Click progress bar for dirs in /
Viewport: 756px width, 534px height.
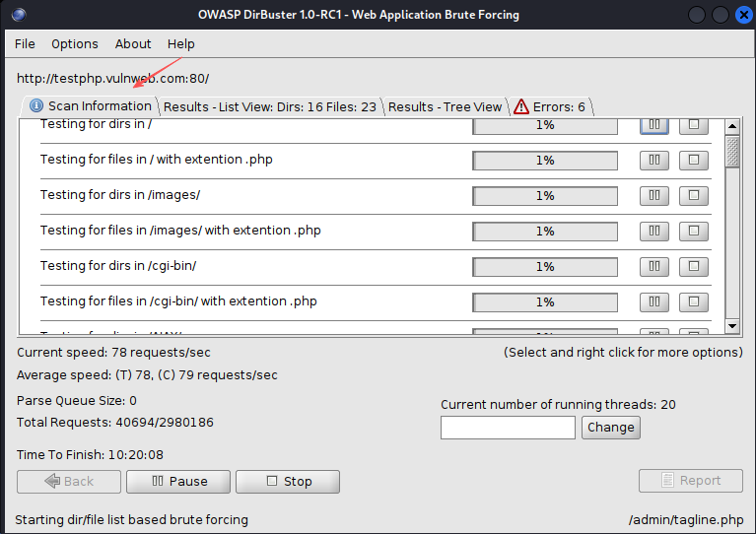coord(545,125)
